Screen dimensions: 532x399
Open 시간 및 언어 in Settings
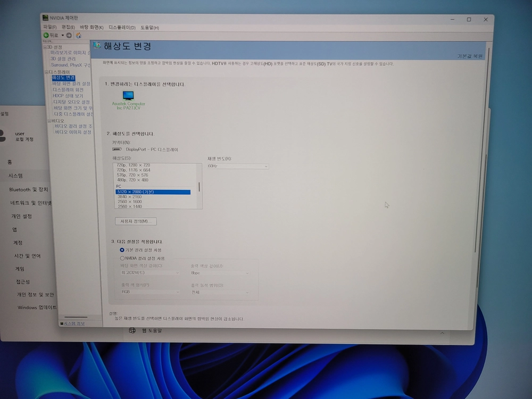(27, 256)
